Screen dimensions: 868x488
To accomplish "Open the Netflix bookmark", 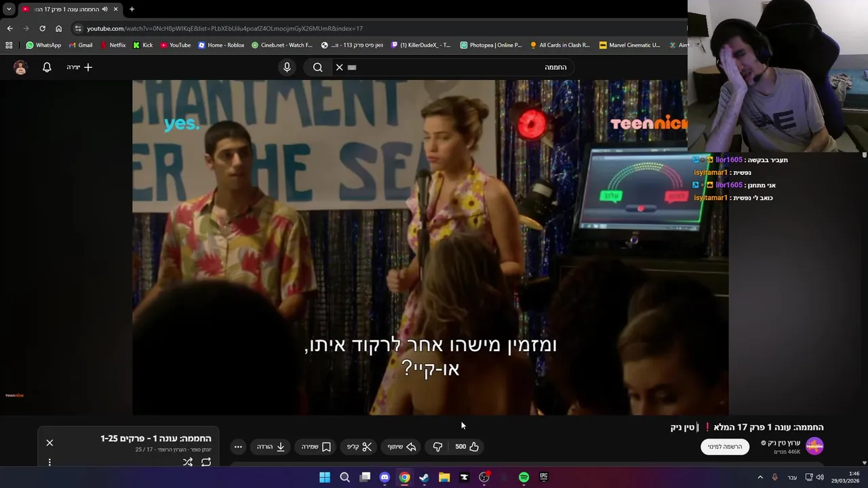I will pos(113,45).
